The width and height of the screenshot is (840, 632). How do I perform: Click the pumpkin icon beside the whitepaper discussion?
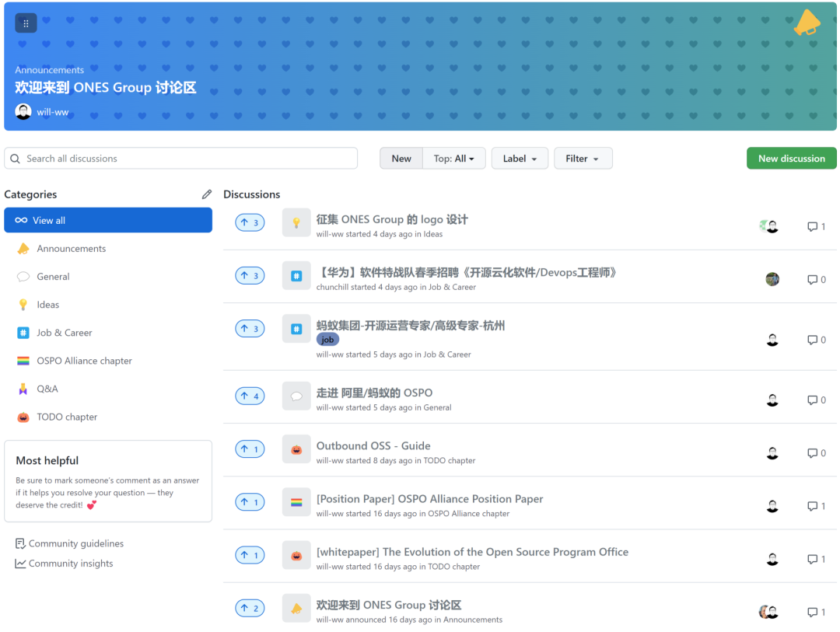pos(296,555)
